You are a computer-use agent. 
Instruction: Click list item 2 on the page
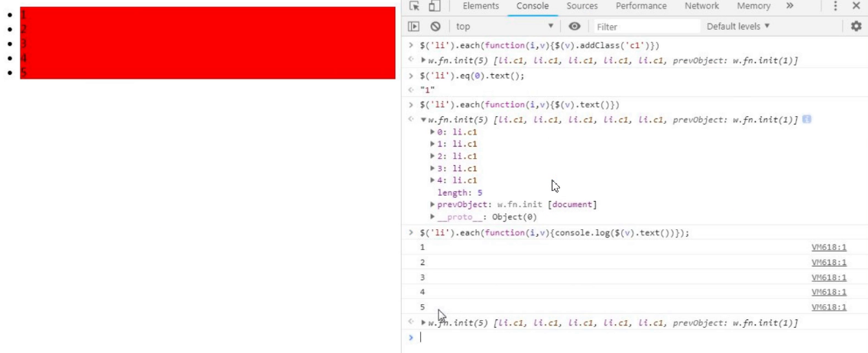208,29
